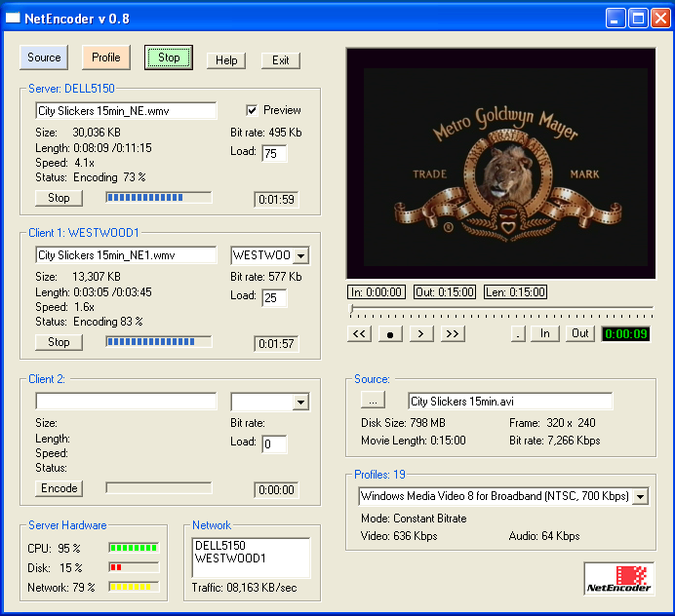Click the In: 0:00:00 time box

[x=377, y=292]
